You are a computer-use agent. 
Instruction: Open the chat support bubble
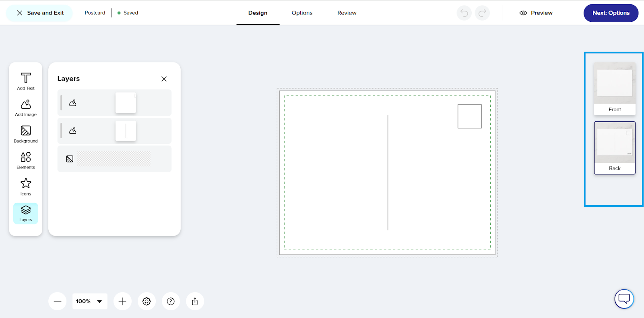click(624, 299)
